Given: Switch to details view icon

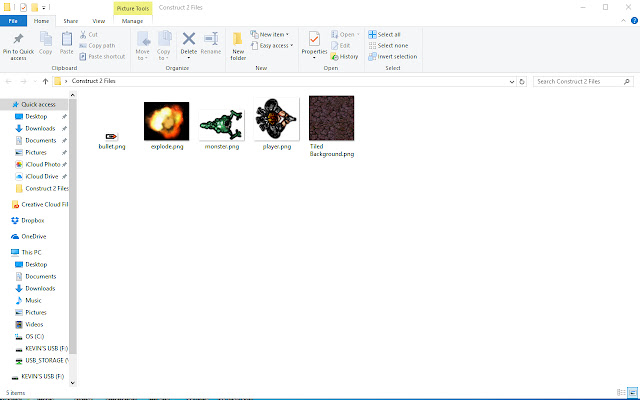Looking at the screenshot, I should pos(621,393).
